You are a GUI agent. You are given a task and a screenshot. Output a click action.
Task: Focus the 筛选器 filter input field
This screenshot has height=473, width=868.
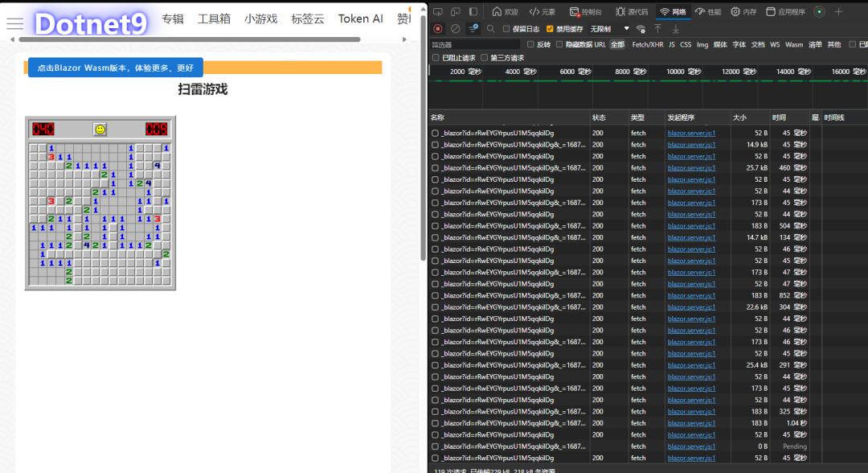click(x=475, y=45)
